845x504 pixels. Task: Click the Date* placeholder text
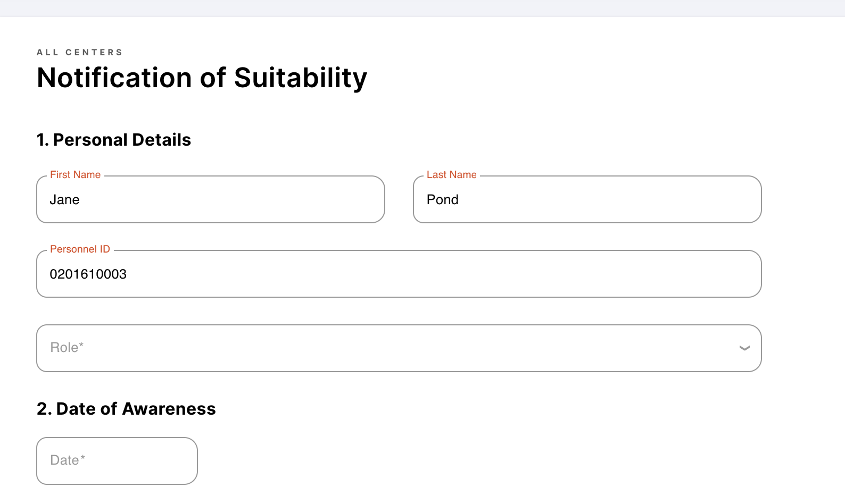67,460
